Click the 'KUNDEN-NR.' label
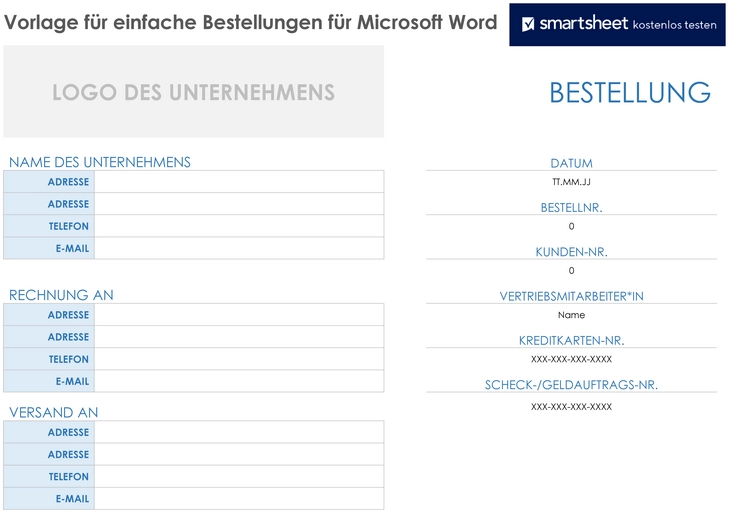 571,252
